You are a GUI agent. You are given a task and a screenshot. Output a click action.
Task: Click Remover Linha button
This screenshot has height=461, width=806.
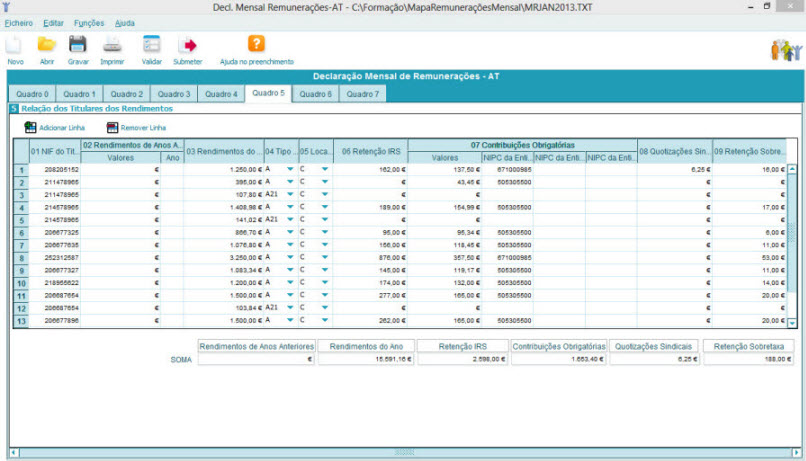[x=113, y=128]
